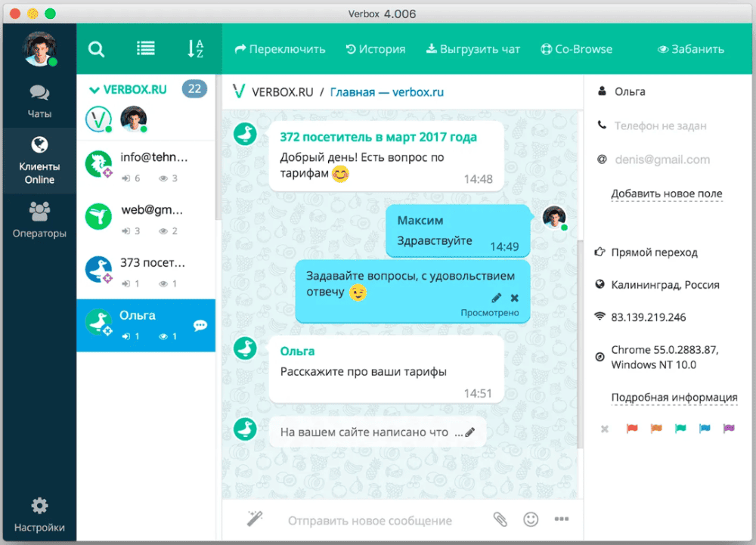
Task: Open visitor info@tehn... in list
Action: 146,167
